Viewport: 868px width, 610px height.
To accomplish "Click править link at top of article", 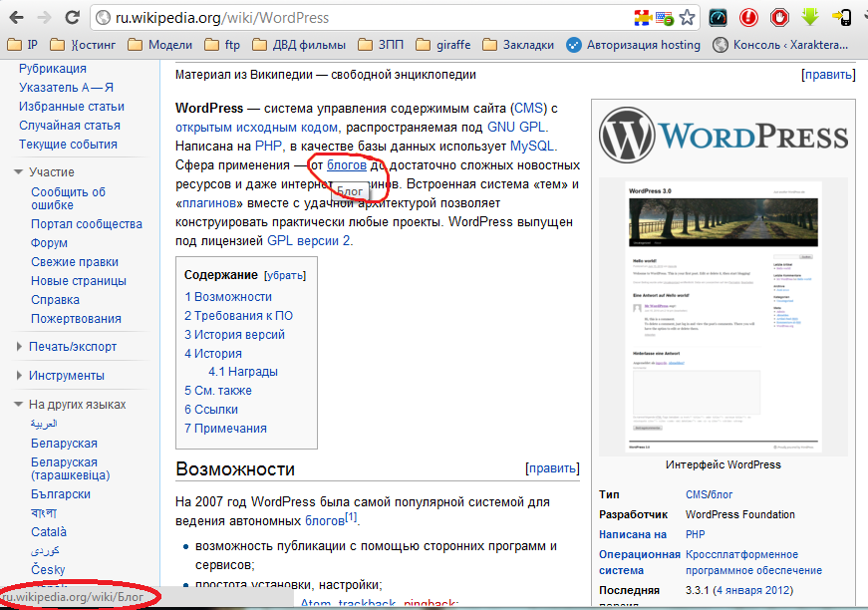I will (828, 75).
